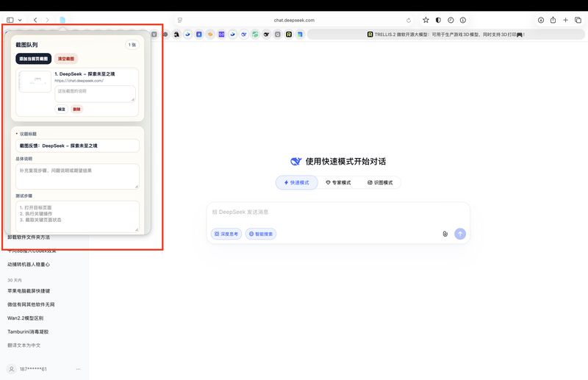Open the sidebar options dropdown arrow
This screenshot has height=380, width=588.
tap(20, 21)
